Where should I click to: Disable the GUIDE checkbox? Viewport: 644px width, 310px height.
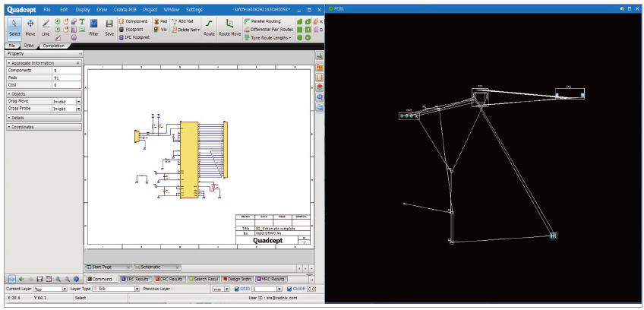pyautogui.click(x=289, y=289)
